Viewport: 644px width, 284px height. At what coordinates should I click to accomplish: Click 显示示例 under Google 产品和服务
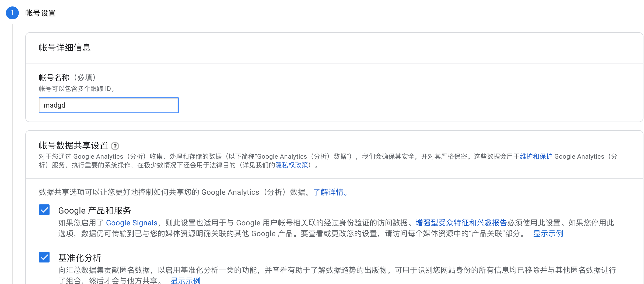[x=548, y=234]
